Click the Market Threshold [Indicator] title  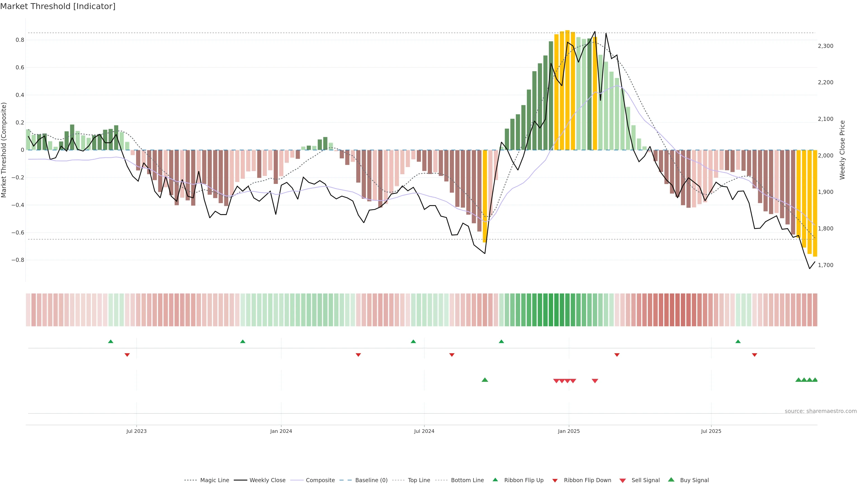pyautogui.click(x=58, y=6)
